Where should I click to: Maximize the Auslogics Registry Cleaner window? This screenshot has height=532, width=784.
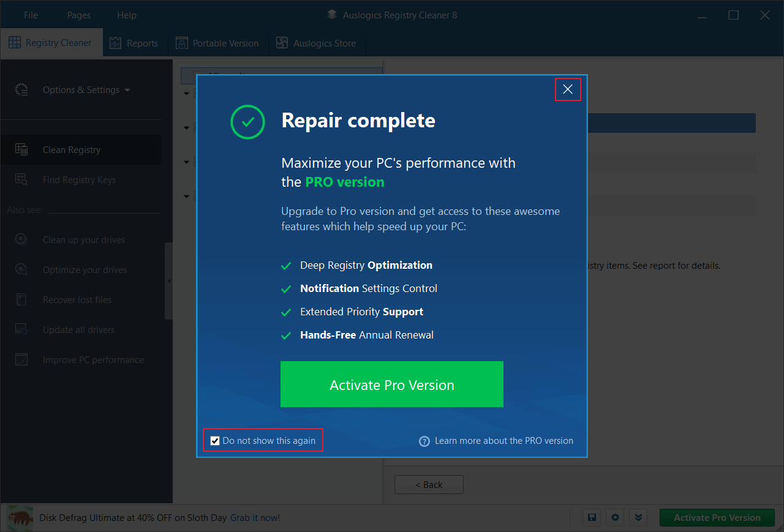pyautogui.click(x=733, y=15)
